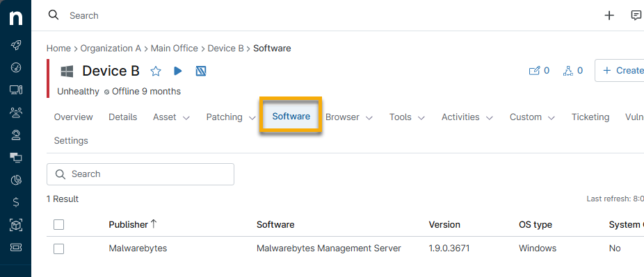The width and height of the screenshot is (644, 277).
Task: Open the Settings tab
Action: 71,141
